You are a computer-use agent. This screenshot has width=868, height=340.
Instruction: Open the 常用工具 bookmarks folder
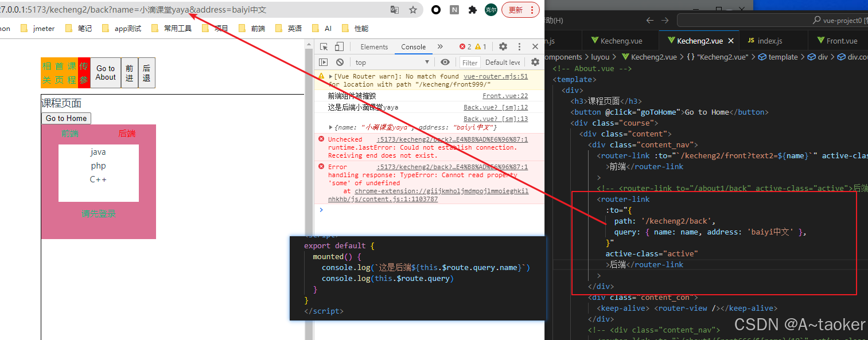click(171, 28)
